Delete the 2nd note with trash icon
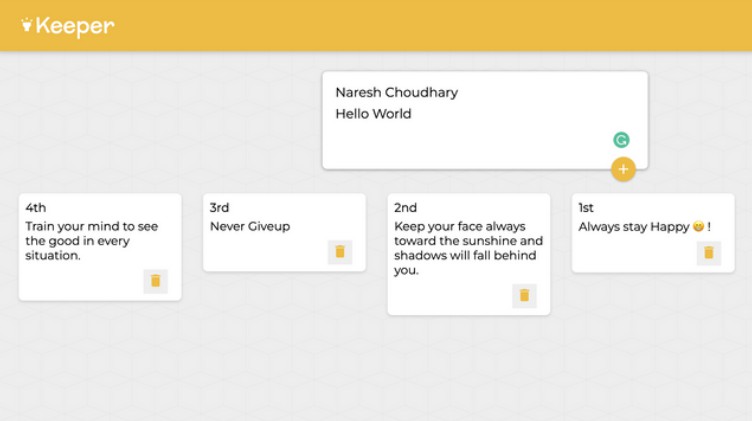Screen dimensions: 752x421 [523, 295]
